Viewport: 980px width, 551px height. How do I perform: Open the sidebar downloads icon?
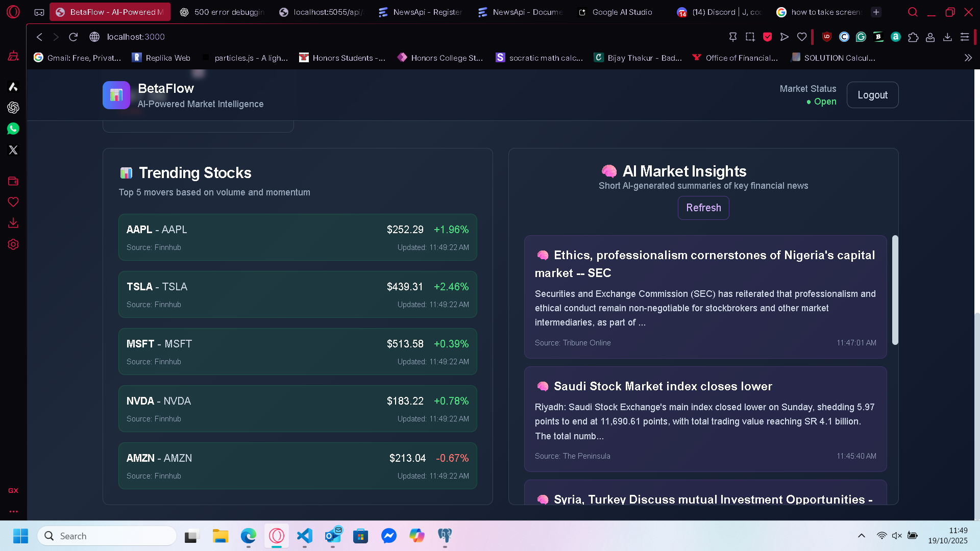13,223
